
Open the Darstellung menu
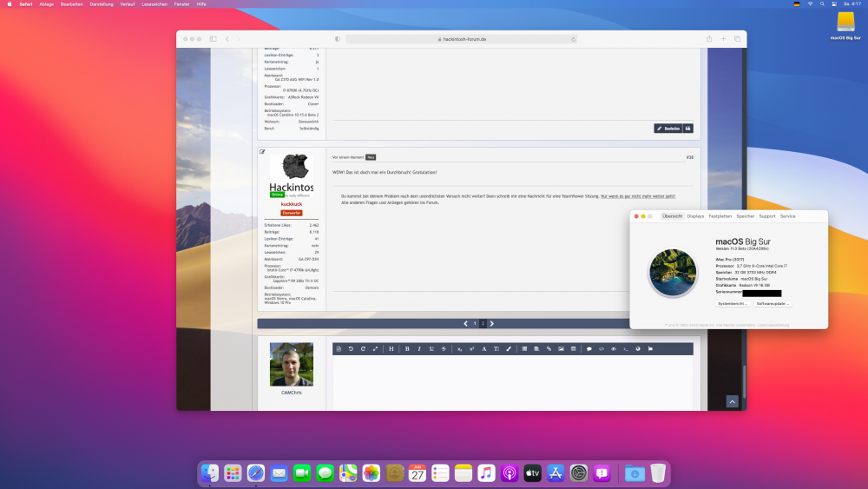pyautogui.click(x=102, y=3)
